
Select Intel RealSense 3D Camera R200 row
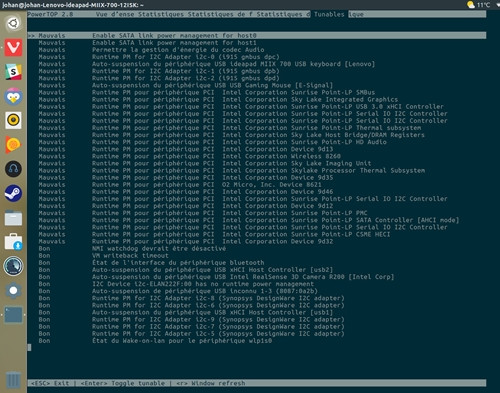[257, 277]
